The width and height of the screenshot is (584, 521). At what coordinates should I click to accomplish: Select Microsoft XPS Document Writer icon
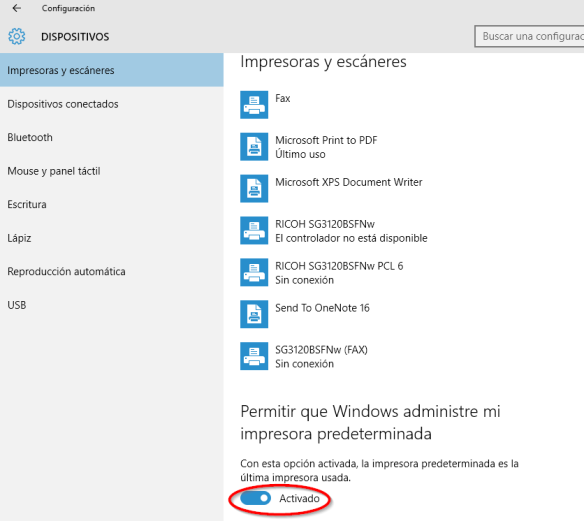pos(254,188)
